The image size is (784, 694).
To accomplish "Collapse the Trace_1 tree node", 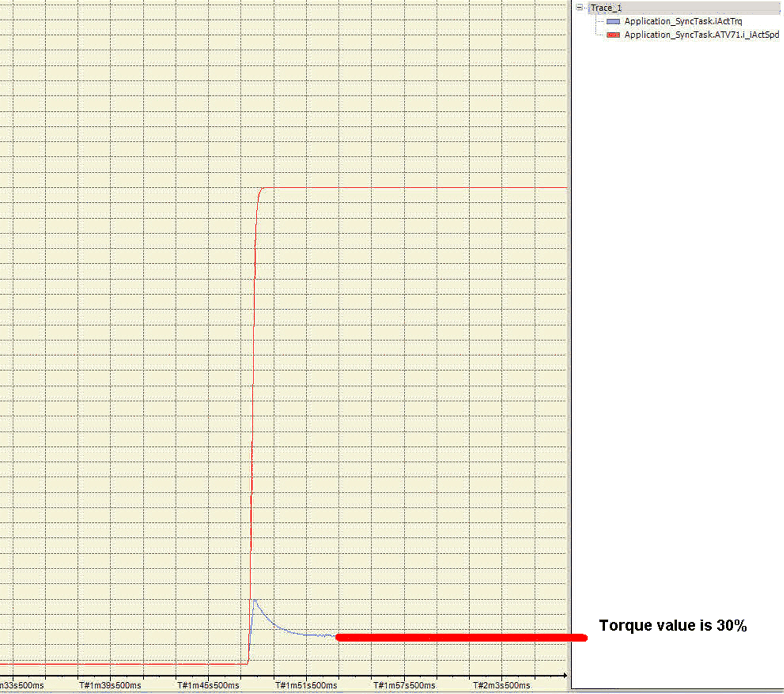I will (x=579, y=7).
